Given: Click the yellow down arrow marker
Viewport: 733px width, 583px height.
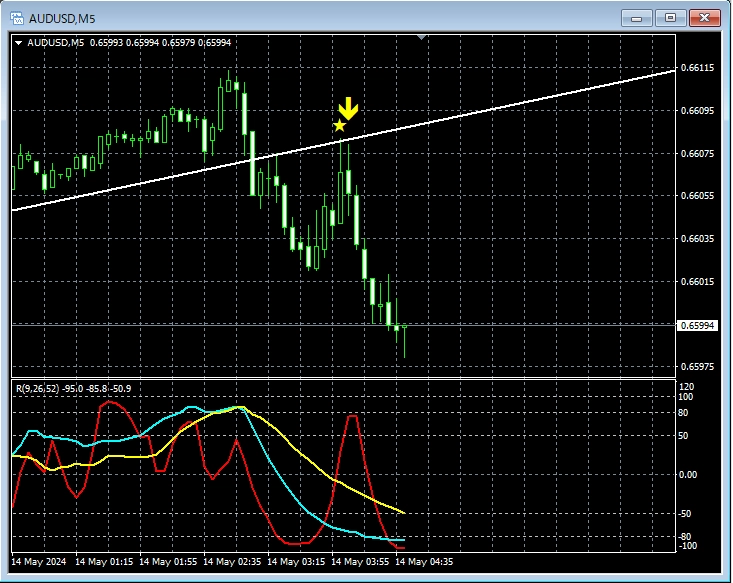Looking at the screenshot, I should [347, 108].
